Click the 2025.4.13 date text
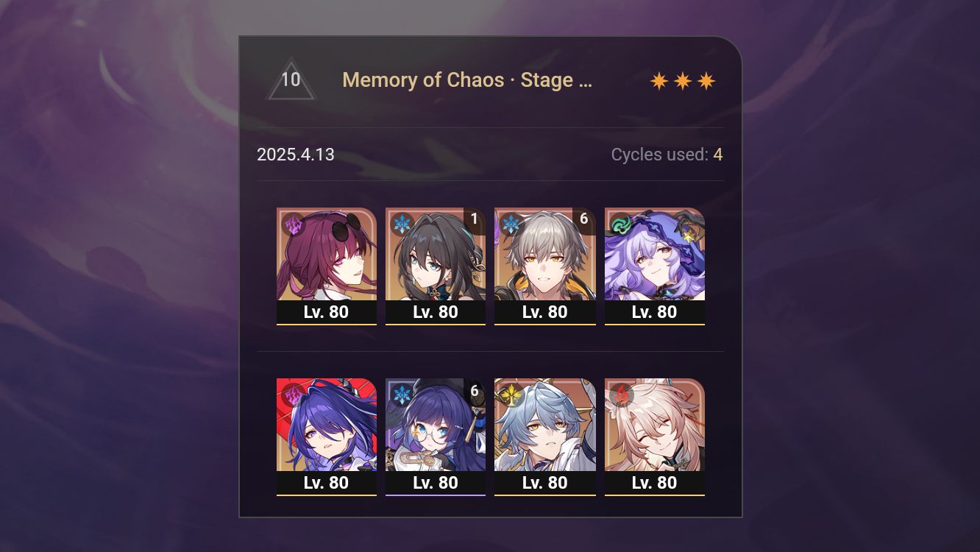This screenshot has width=980, height=552. [x=296, y=155]
